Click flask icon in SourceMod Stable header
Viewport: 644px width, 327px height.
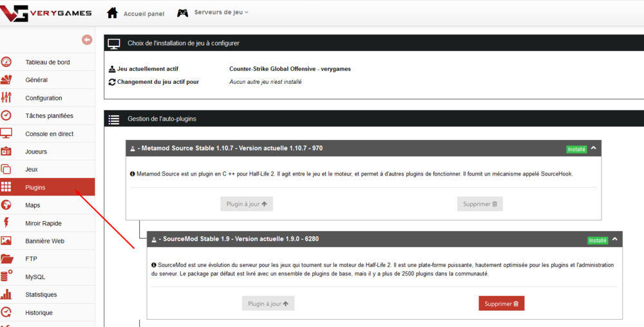[154, 239]
